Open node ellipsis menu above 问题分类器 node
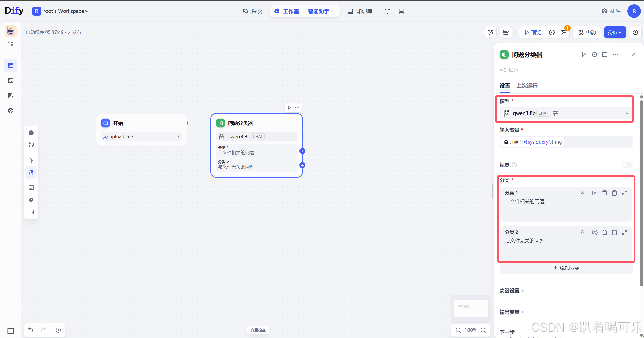Image resolution: width=644 pixels, height=338 pixels. pos(297,108)
